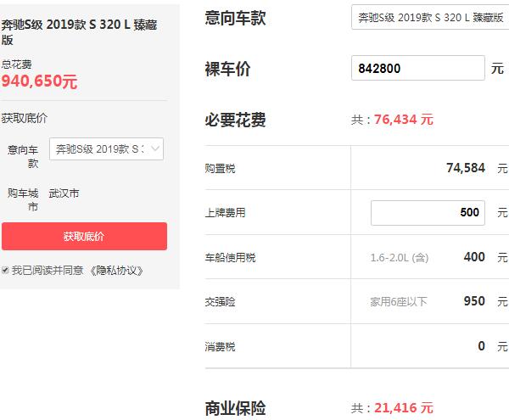Image resolution: width=509 pixels, height=420 pixels.
Task: Click the red 获取底价 button
Action: point(84,236)
